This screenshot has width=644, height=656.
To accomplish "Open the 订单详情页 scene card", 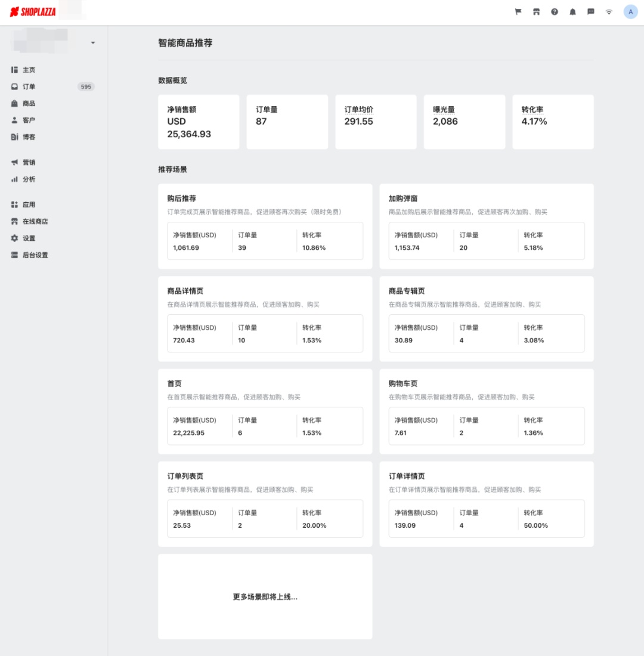I will pyautogui.click(x=486, y=504).
